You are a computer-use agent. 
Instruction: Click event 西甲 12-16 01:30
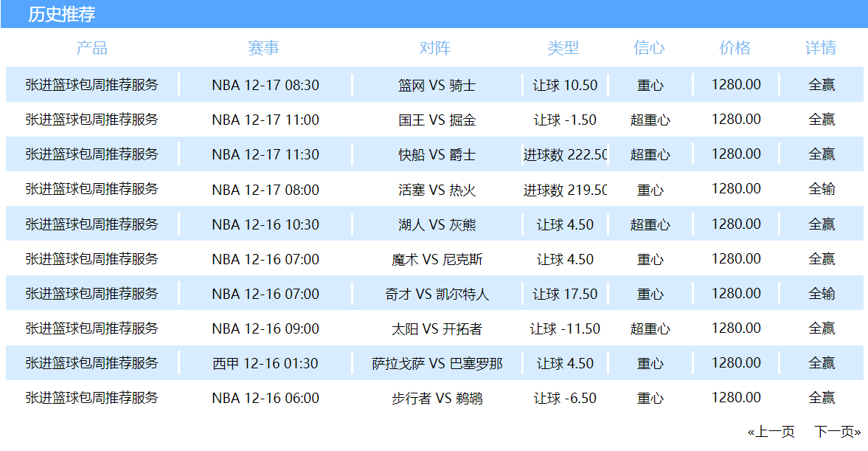[265, 363]
